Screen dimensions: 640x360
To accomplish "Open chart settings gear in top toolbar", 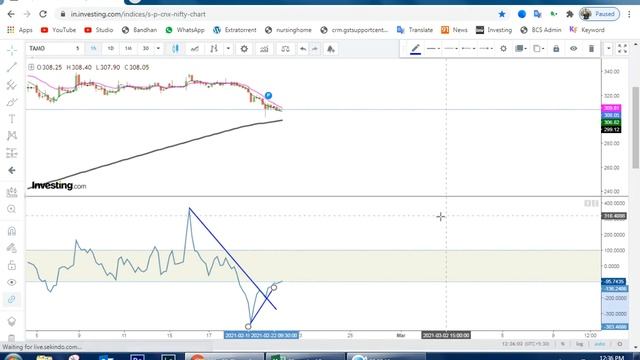I will pyautogui.click(x=244, y=49).
